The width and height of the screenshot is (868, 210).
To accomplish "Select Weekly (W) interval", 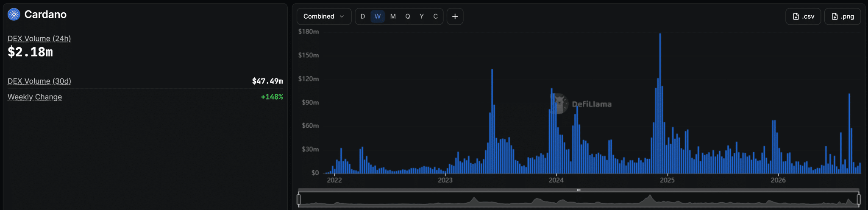I will click(x=378, y=17).
